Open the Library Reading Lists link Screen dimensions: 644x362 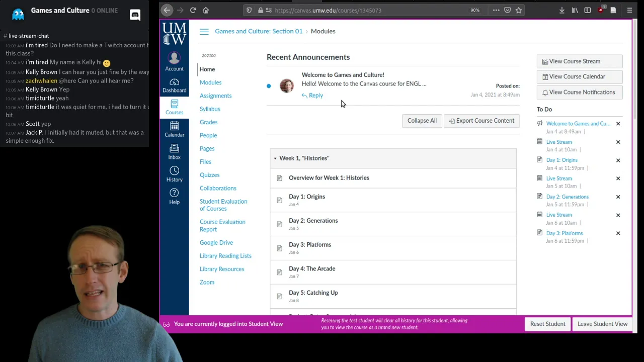pyautogui.click(x=225, y=256)
